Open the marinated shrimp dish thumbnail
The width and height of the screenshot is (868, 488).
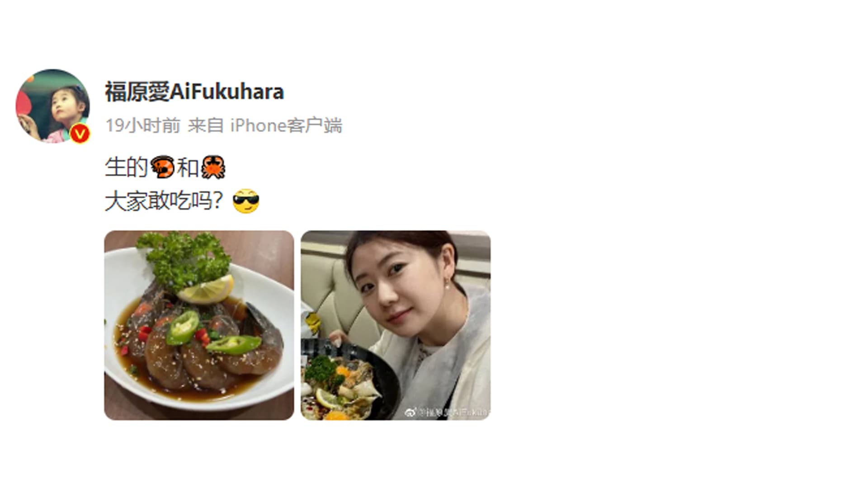[x=199, y=325]
